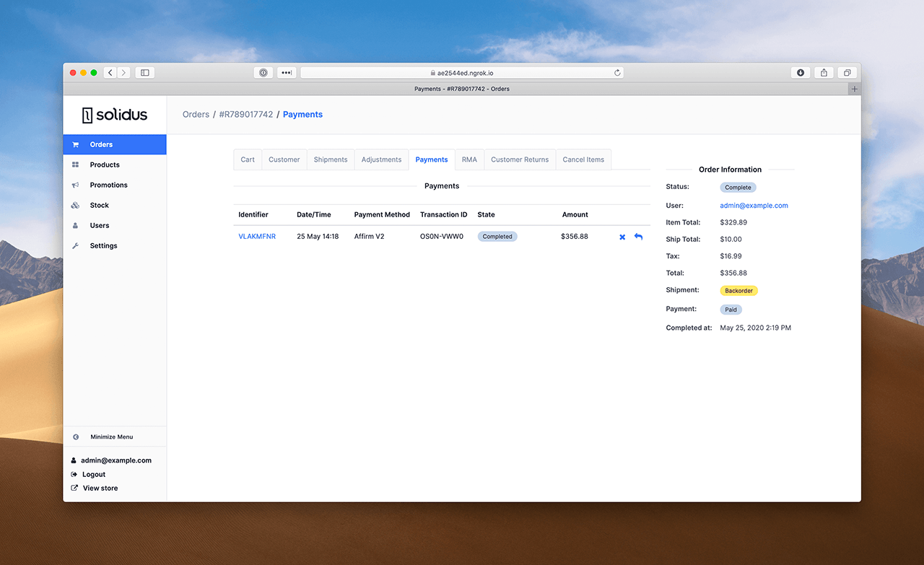Open payment details via VLAKMFNR link
Viewport: 924px width, 565px height.
point(257,236)
